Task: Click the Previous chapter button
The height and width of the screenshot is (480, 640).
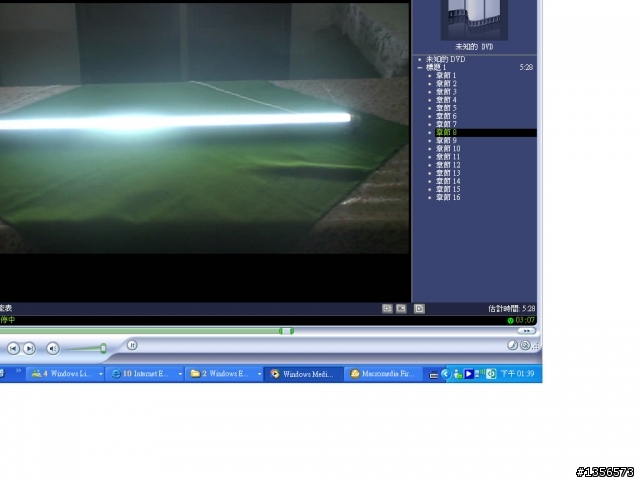Action: pos(13,349)
